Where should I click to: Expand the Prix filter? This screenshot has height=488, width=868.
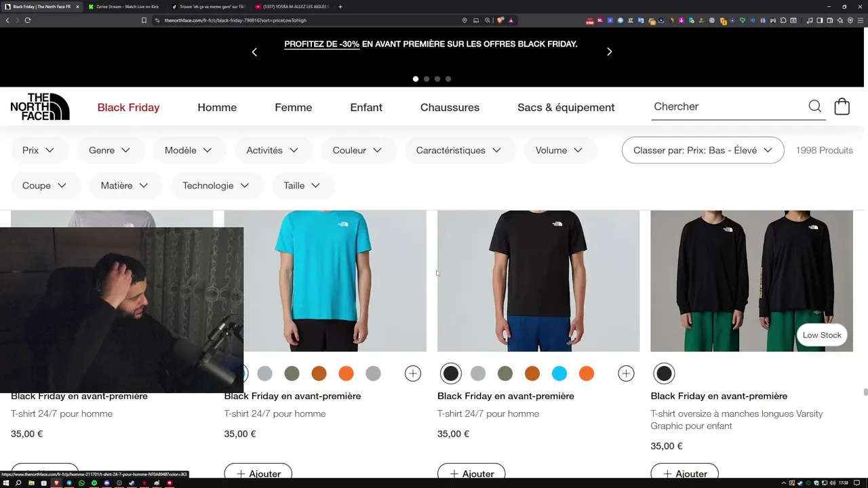[39, 150]
